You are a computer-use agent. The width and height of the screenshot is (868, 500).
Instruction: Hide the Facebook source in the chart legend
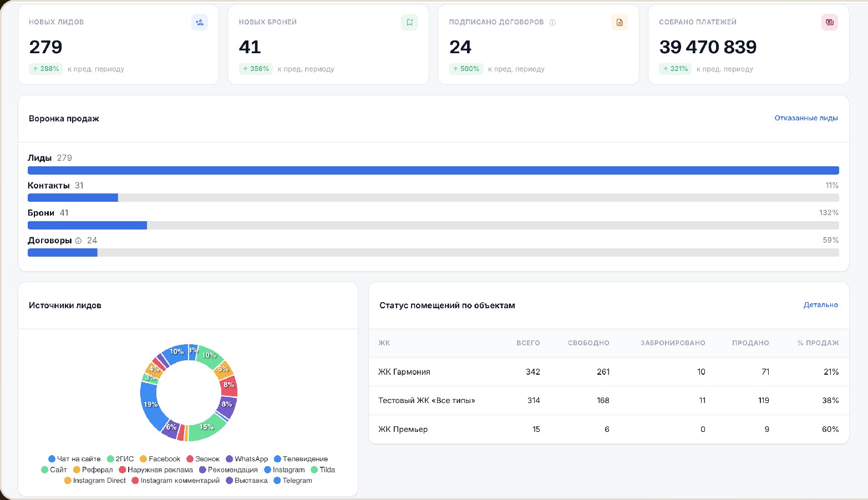click(x=160, y=459)
